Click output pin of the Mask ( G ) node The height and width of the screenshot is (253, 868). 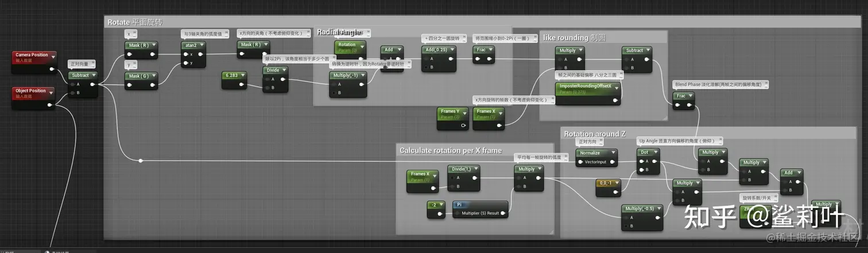point(153,85)
